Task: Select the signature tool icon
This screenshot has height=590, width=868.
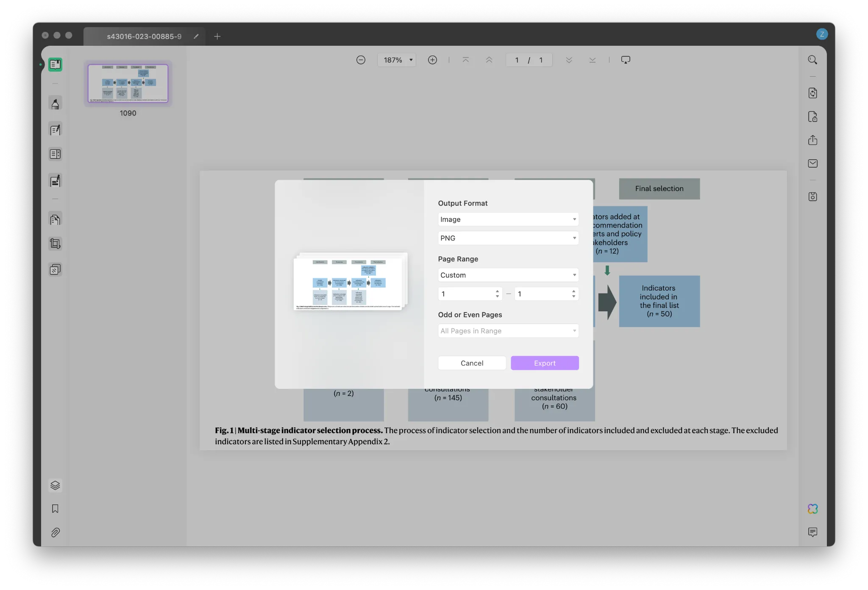Action: coord(56,182)
